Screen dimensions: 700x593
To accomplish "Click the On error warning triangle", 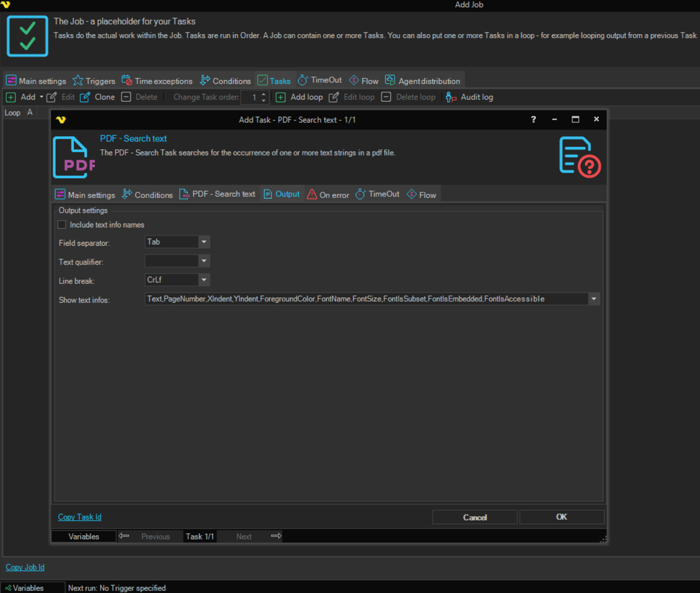I will coord(312,194).
